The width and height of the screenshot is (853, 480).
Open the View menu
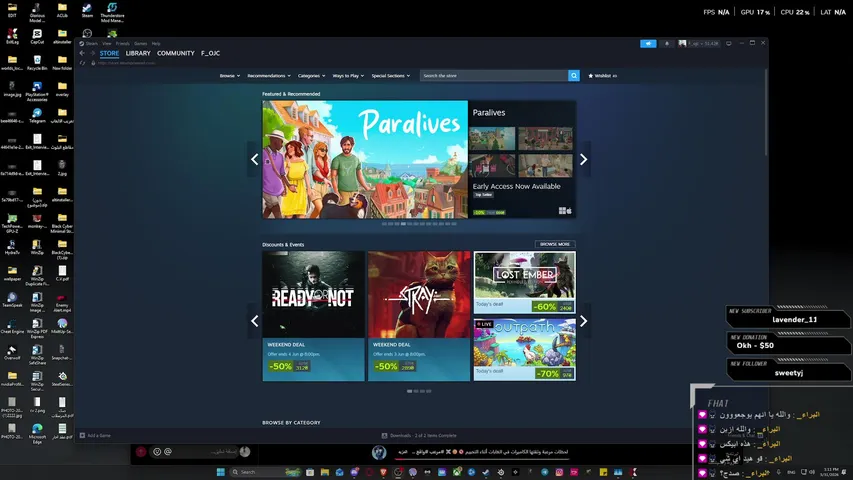point(107,44)
